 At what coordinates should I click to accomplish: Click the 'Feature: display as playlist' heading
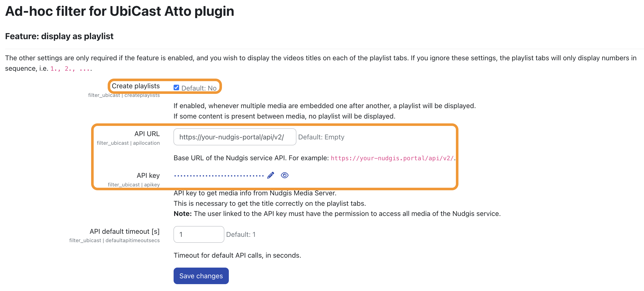[59, 36]
